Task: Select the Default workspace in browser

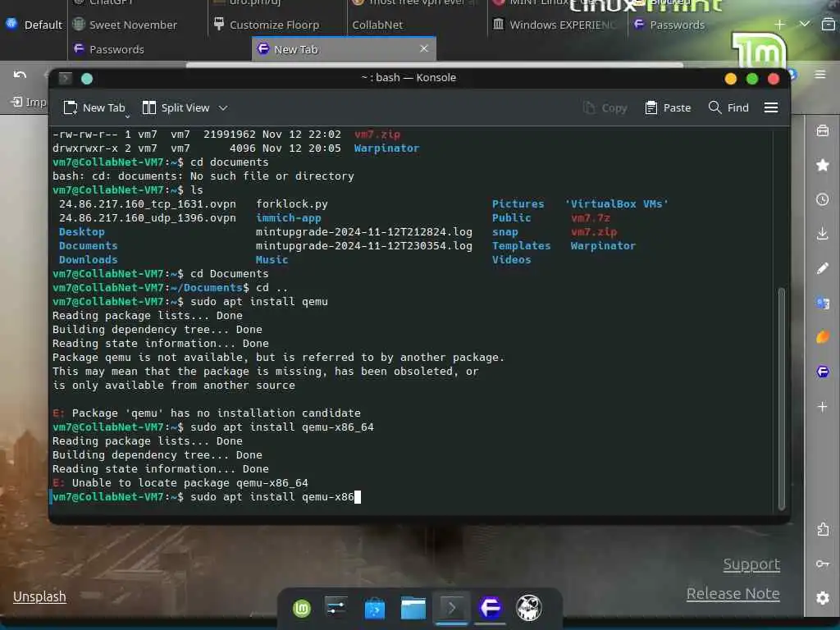Action: click(34, 25)
